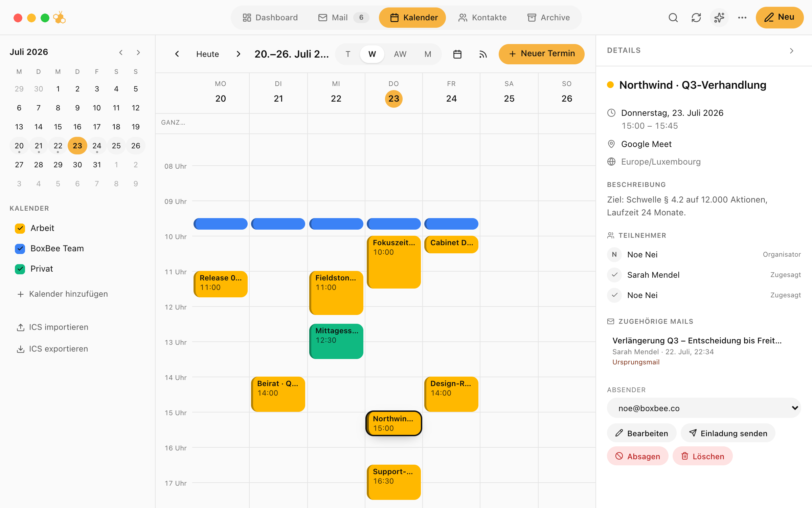
Task: Click the ICS exportieren download icon
Action: [x=21, y=349]
